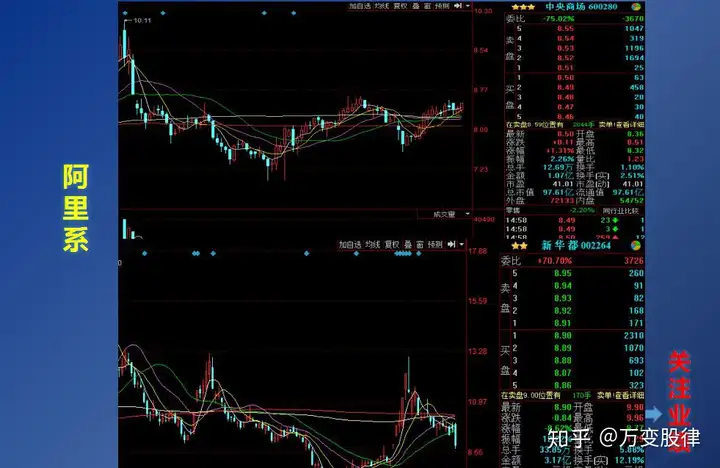Click price axis label 17.88

[478, 251]
